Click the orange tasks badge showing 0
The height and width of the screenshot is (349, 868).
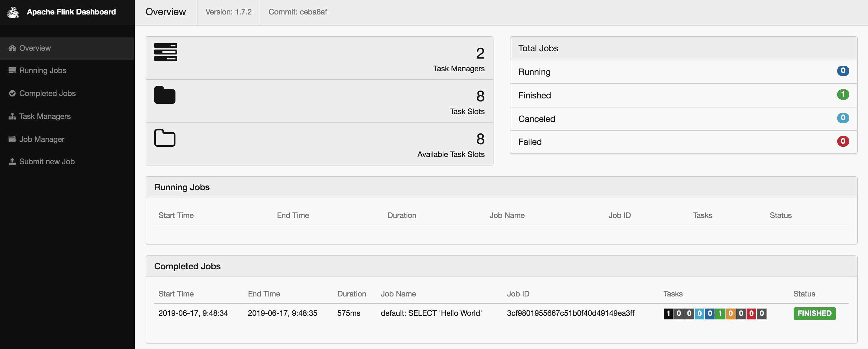[731, 314]
